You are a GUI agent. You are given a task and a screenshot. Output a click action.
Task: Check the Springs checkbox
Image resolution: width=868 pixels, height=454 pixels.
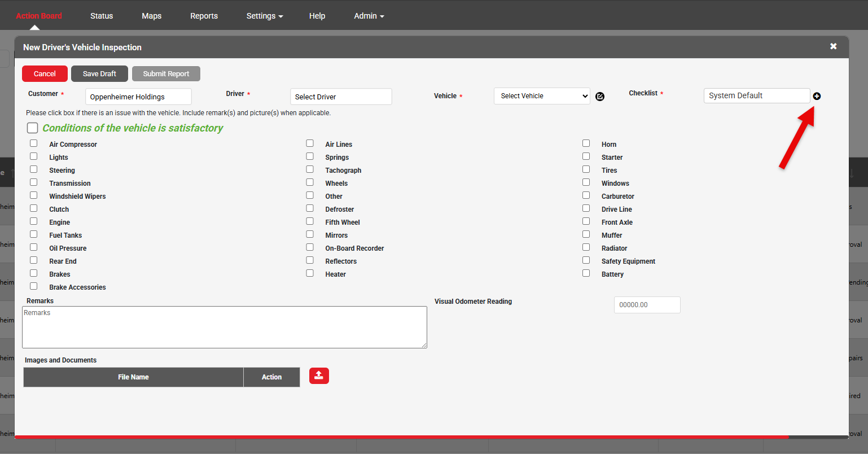tap(310, 156)
